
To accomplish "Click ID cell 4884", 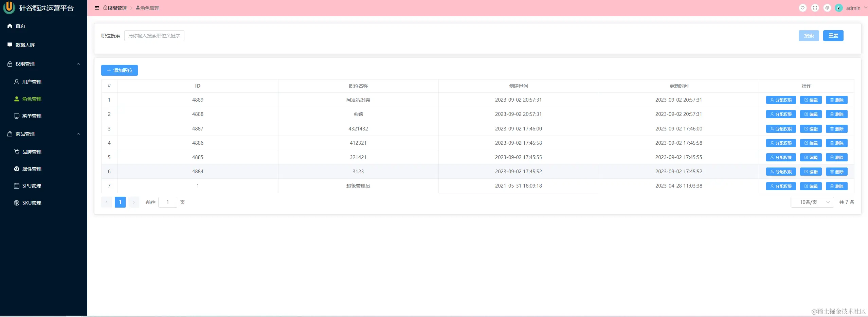I will pos(198,172).
